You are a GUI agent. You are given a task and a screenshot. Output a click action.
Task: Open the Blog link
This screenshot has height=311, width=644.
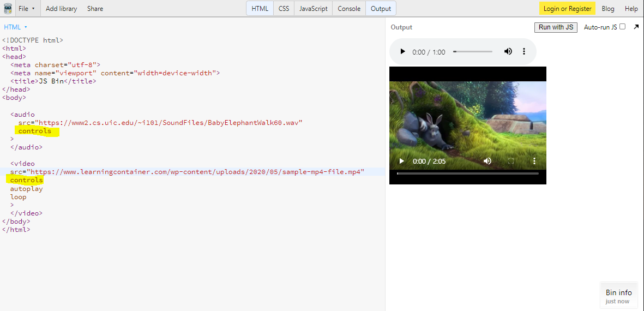tap(608, 9)
